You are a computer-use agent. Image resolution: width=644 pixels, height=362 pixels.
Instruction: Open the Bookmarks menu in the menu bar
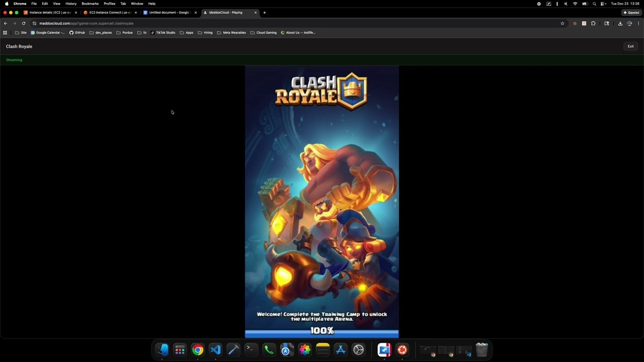coord(90,4)
